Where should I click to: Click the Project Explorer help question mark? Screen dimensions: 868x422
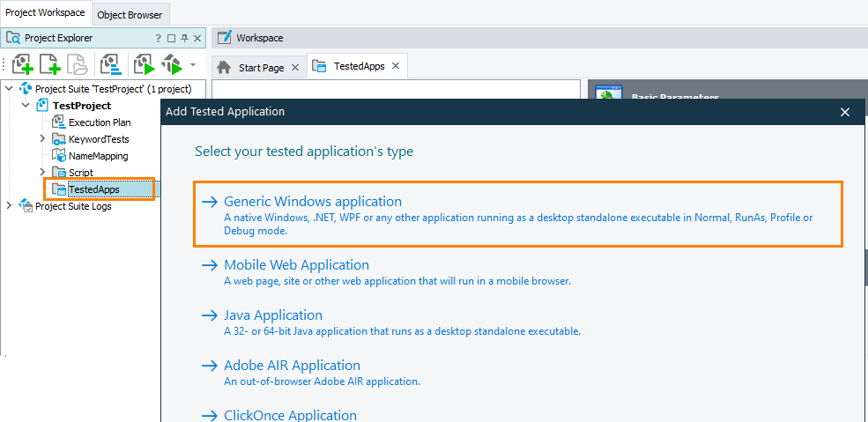coord(159,38)
